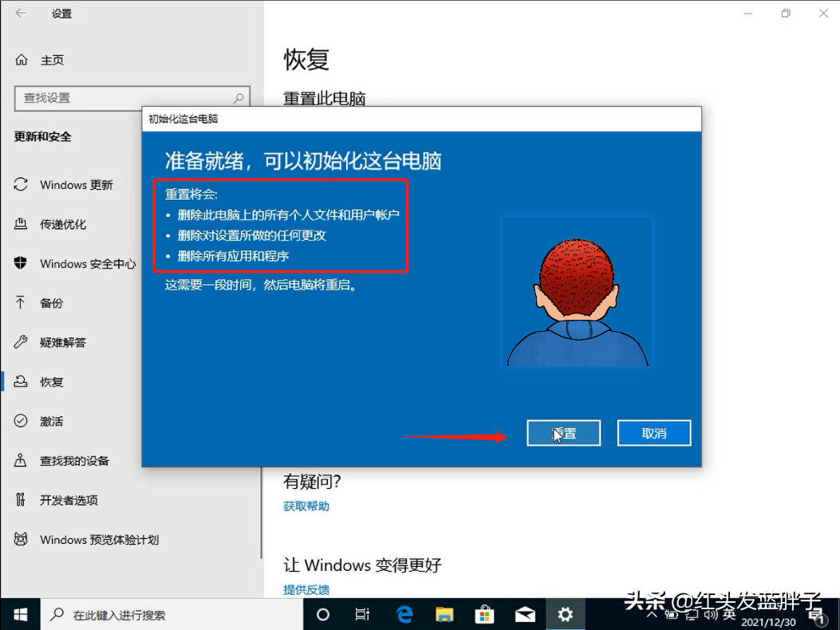Open Windows 预览体验计划 entry

click(99, 539)
